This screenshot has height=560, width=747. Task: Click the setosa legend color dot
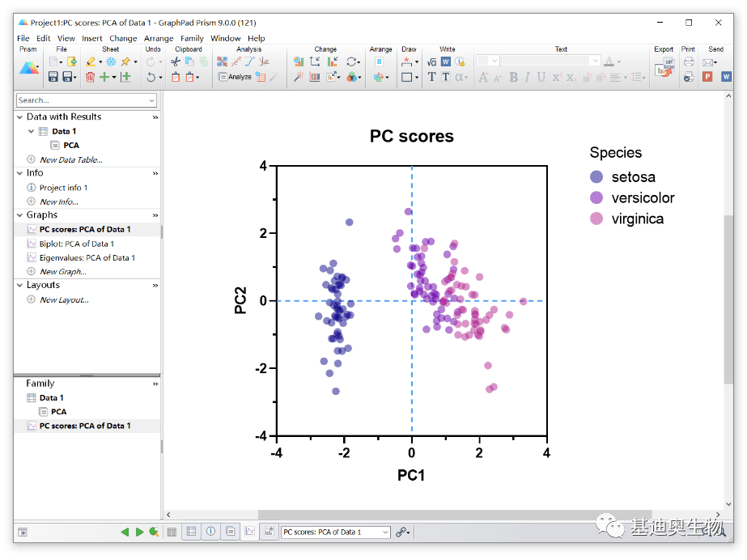tap(596, 177)
